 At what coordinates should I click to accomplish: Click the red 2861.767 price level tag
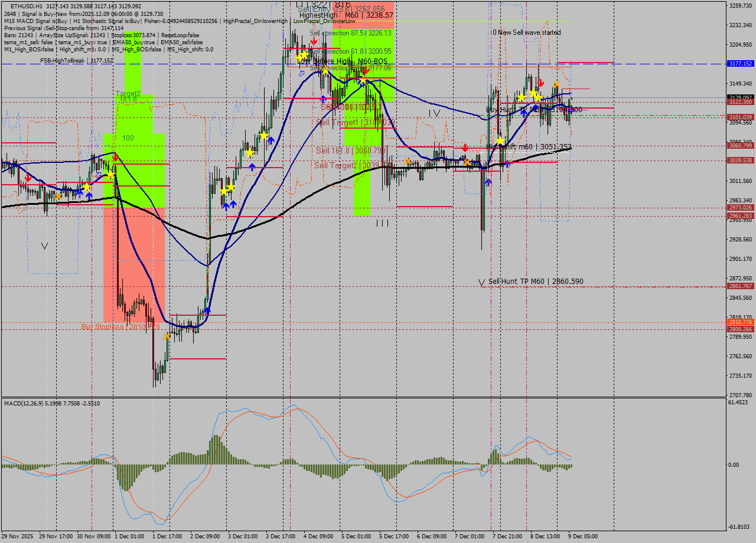[x=740, y=286]
